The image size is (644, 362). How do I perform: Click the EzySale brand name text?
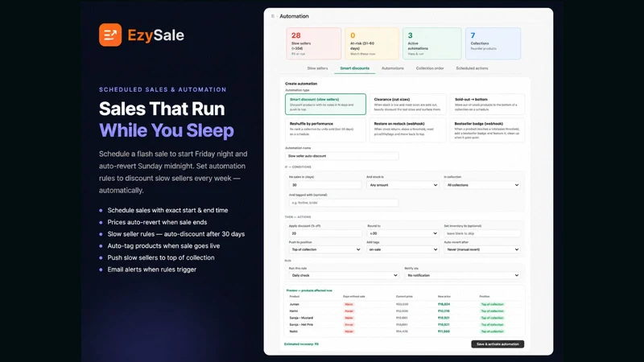pyautogui.click(x=155, y=35)
